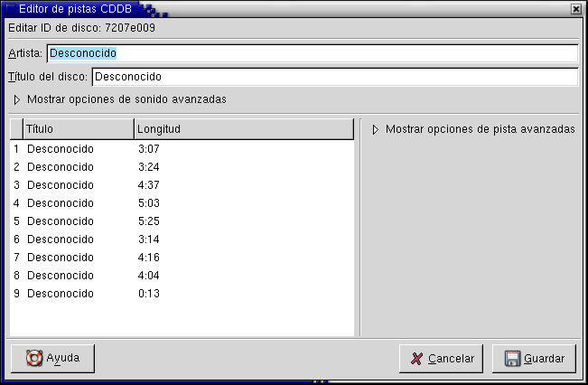Click the floppy disk icon on Guardar

[512, 359]
